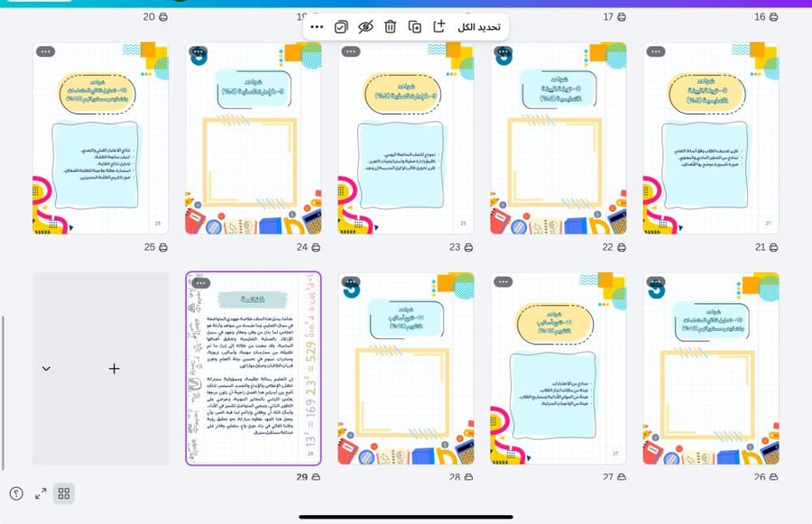Select the page 21 thumbnail
Viewport: 812px width, 524px height.
click(x=711, y=138)
